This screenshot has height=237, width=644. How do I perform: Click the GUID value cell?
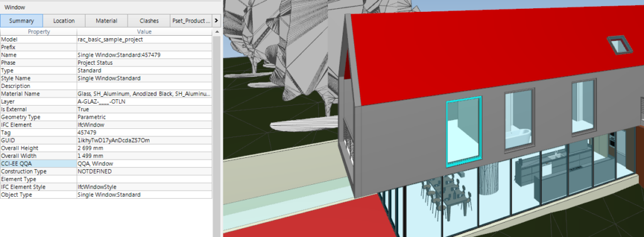(144, 140)
